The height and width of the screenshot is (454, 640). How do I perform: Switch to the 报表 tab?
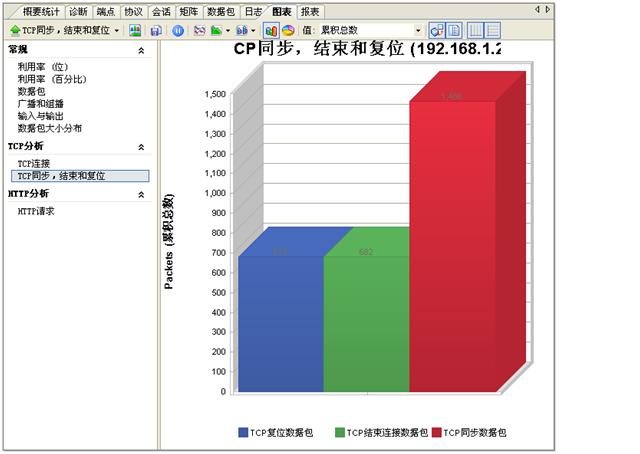coord(310,12)
